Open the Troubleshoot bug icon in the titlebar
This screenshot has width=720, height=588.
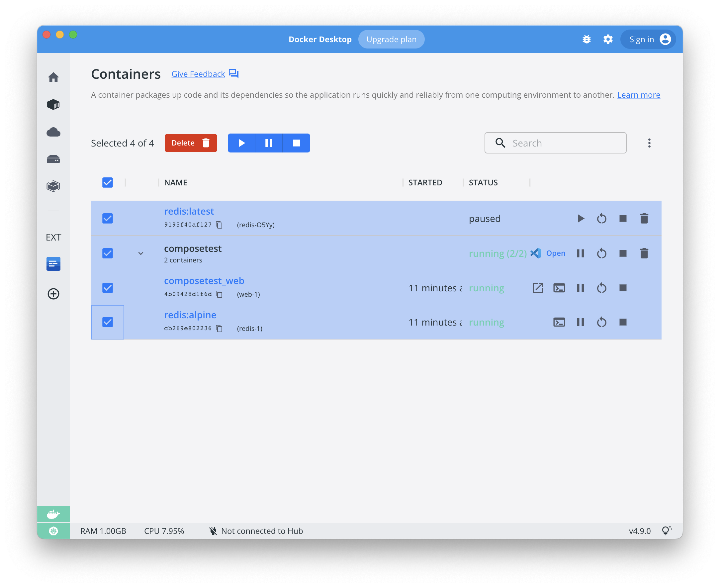pyautogui.click(x=587, y=39)
